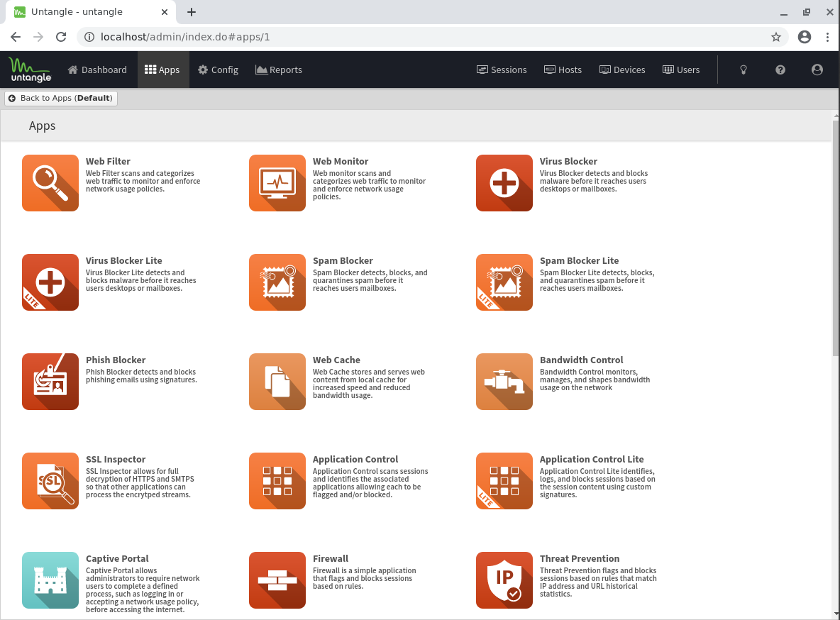This screenshot has height=620, width=840.
Task: Click the Web Monitor title text
Action: (341, 161)
